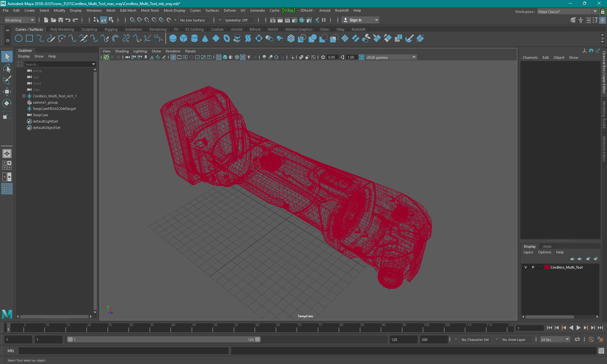This screenshot has width=607, height=364.
Task: Open the Mesh menu
Action: pos(112,10)
